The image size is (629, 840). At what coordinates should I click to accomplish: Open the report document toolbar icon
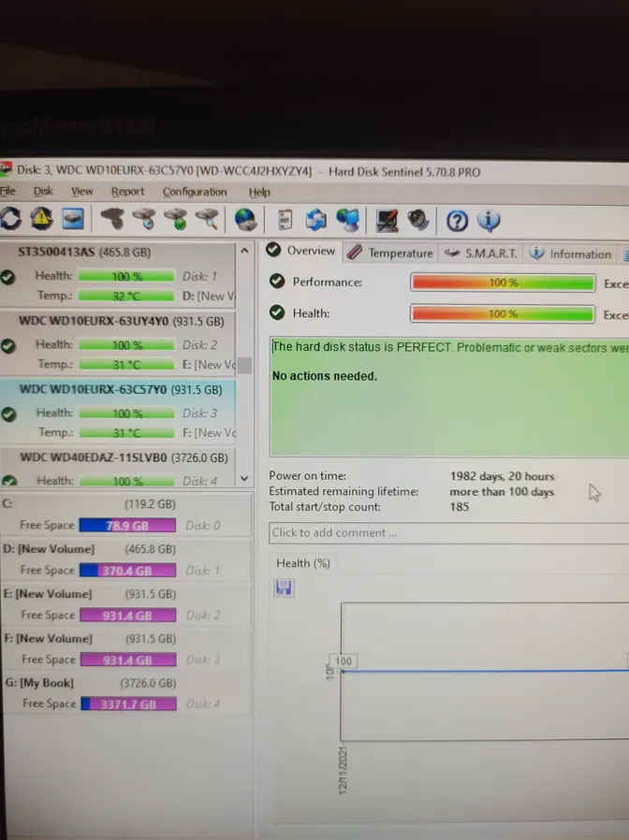tap(285, 220)
